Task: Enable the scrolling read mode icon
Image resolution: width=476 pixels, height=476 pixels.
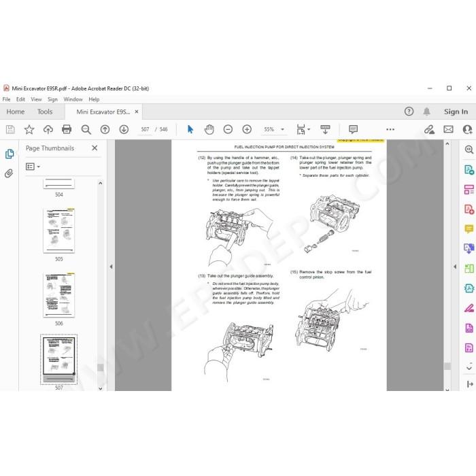Action: [x=325, y=130]
